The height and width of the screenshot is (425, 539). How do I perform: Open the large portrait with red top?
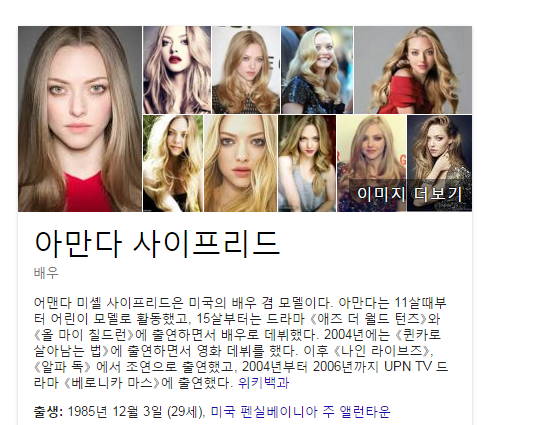coord(80,119)
